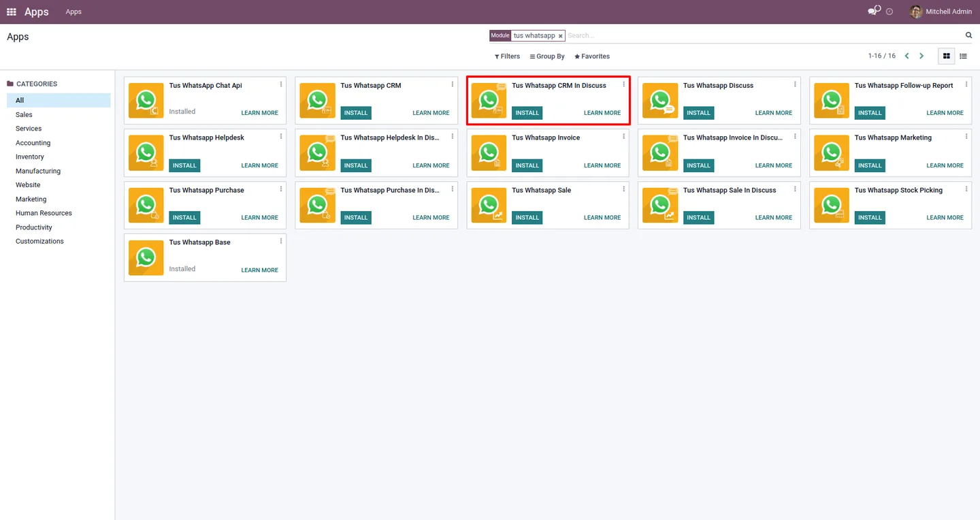The height and width of the screenshot is (520, 980).
Task: Open kebab menu on Tus Whatsapp Follow-up Report card
Action: point(966,84)
